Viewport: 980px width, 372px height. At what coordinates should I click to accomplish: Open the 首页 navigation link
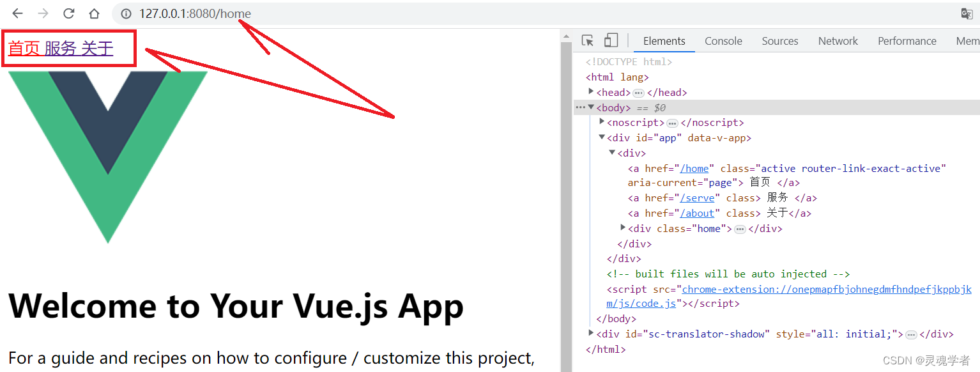pyautogui.click(x=24, y=48)
